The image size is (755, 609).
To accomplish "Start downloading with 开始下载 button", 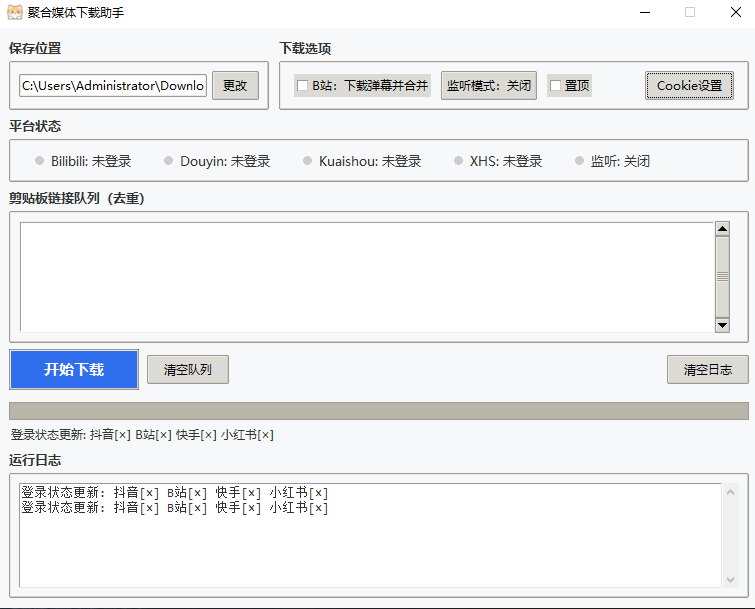I will click(74, 369).
